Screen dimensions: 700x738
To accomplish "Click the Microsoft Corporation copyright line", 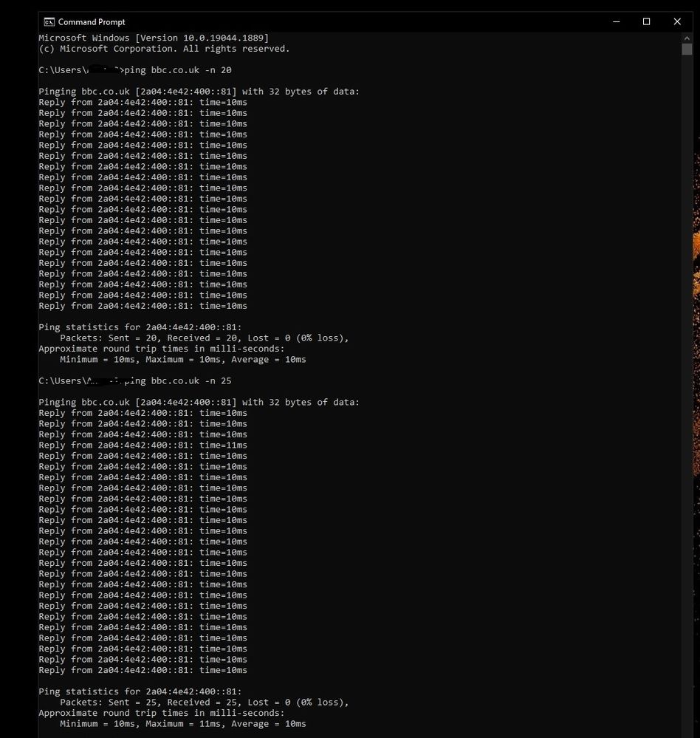I will pos(164,49).
